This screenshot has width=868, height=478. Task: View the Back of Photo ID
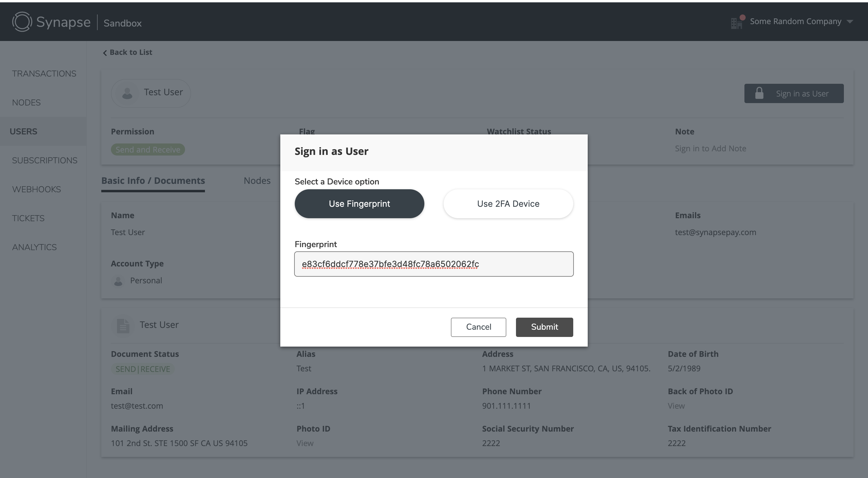[676, 406]
